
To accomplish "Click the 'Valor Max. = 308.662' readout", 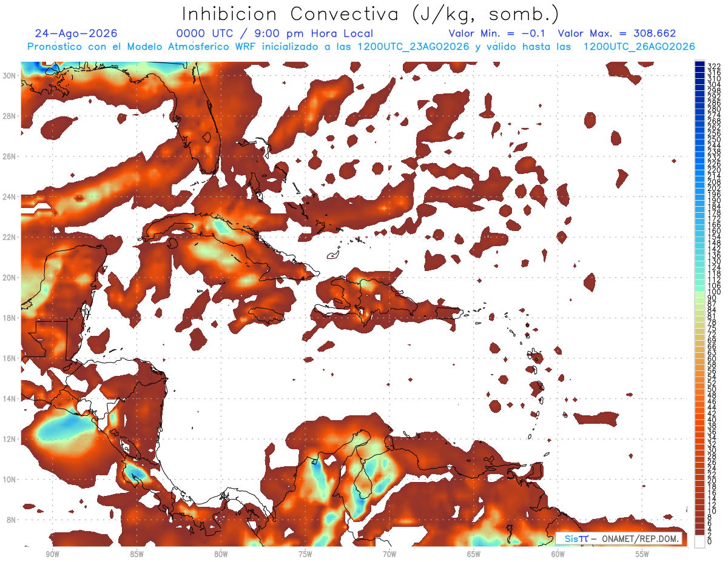I will 617,33.
